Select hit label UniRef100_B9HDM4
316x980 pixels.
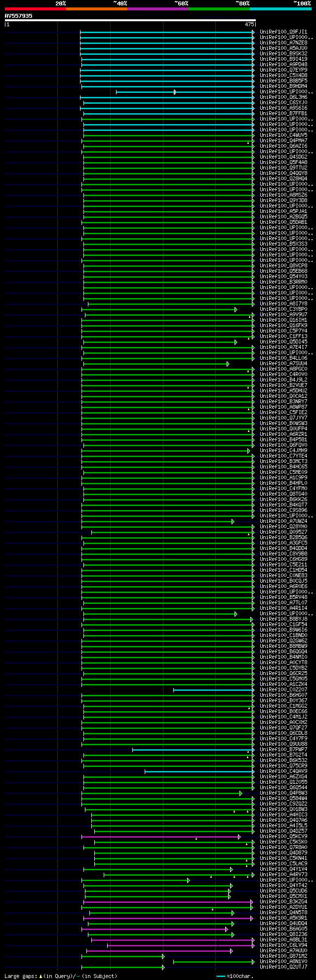tap(283, 86)
